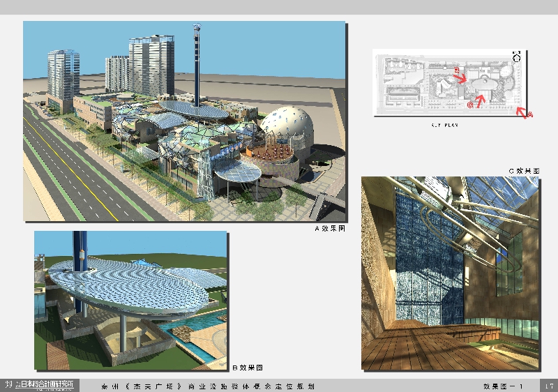The height and width of the screenshot is (392, 558).
Task: Open the canopy roof rendering B
Action: [130, 300]
